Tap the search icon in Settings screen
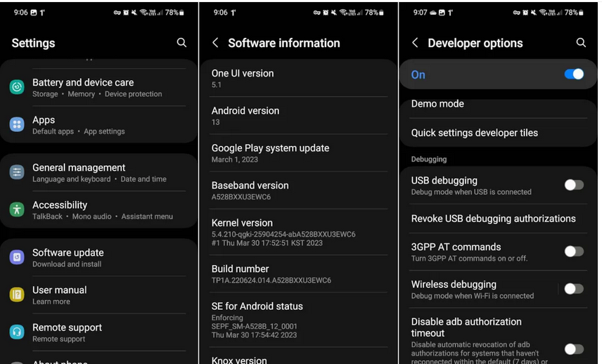 coord(181,43)
